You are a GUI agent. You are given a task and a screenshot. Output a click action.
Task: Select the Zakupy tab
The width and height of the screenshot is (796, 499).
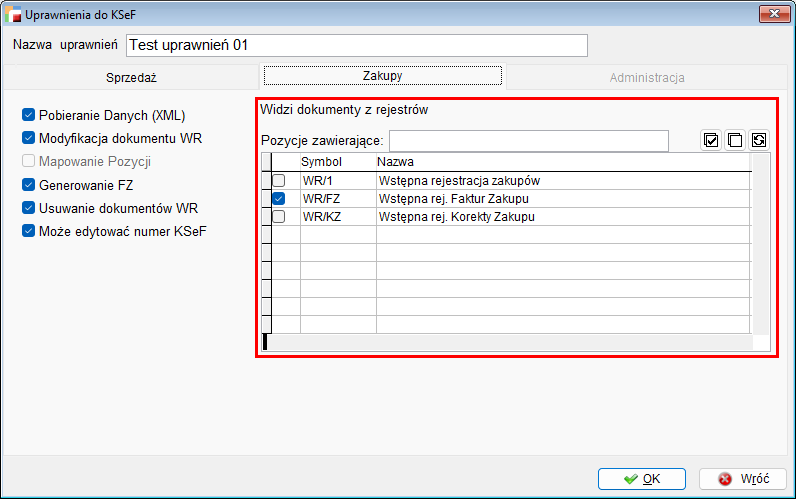[382, 76]
